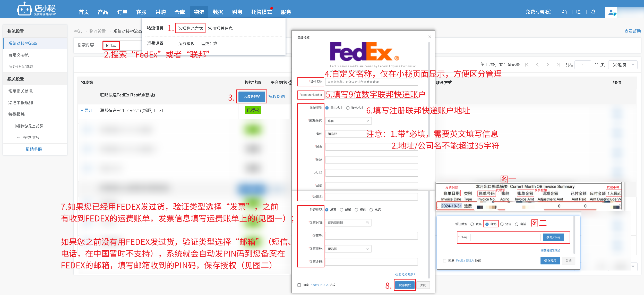Open the help manual book icon

[x=579, y=12]
